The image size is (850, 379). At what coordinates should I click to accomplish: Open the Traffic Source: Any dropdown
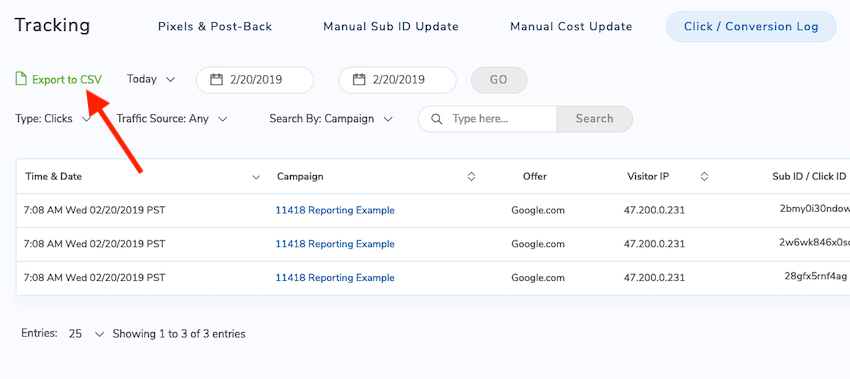click(172, 118)
